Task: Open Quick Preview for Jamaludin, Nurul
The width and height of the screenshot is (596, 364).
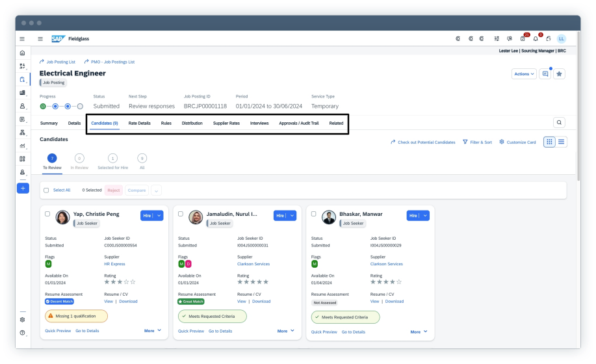Action: click(x=191, y=331)
